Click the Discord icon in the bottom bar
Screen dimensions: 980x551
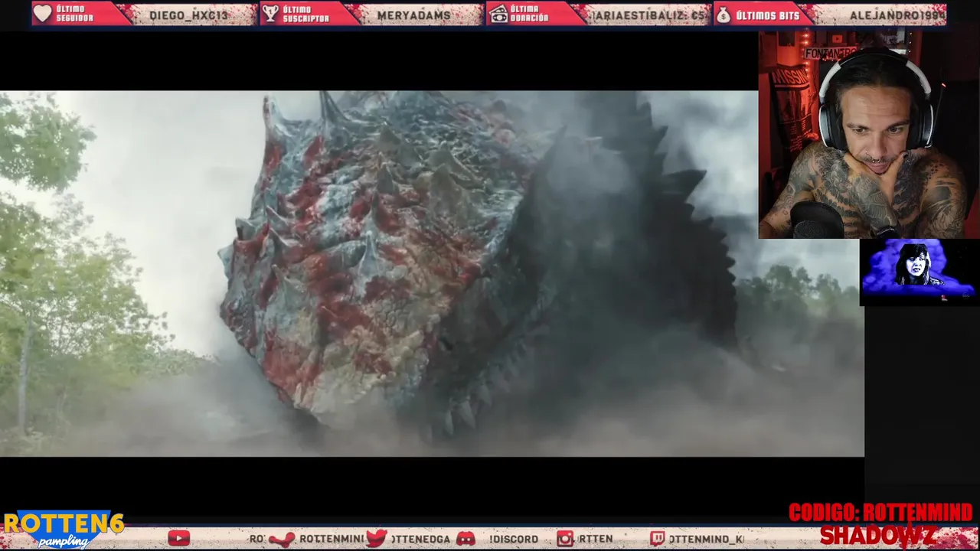click(465, 539)
